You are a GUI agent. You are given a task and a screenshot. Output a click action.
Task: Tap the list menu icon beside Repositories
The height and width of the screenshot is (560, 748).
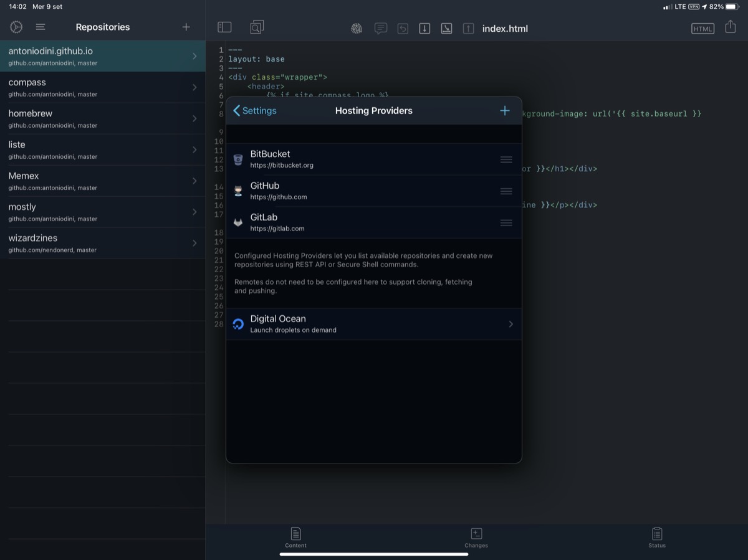[41, 27]
